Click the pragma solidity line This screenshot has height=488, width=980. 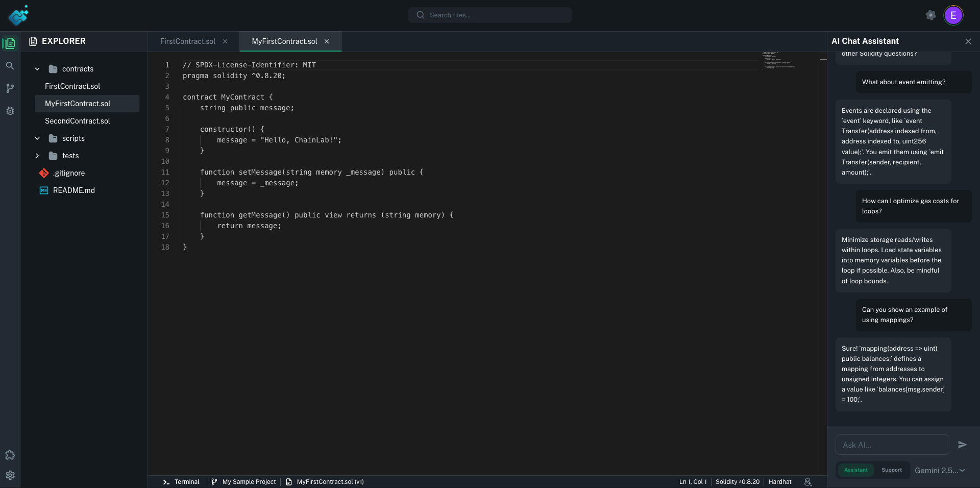(234, 76)
